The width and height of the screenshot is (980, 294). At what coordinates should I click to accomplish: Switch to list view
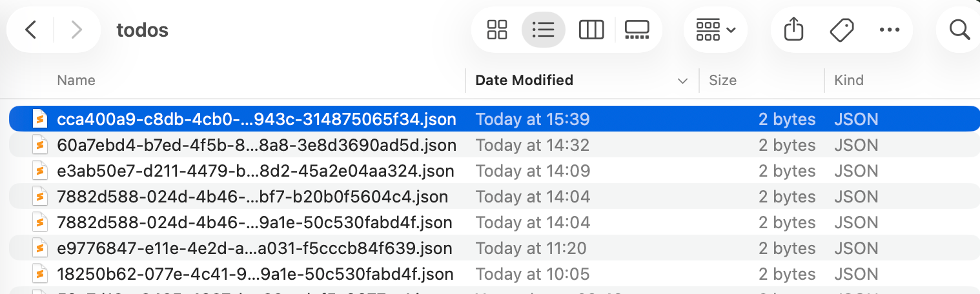(543, 30)
